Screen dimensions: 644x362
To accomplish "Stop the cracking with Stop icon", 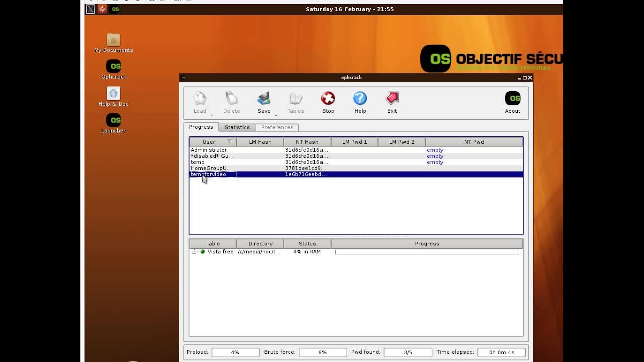I will point(328,98).
